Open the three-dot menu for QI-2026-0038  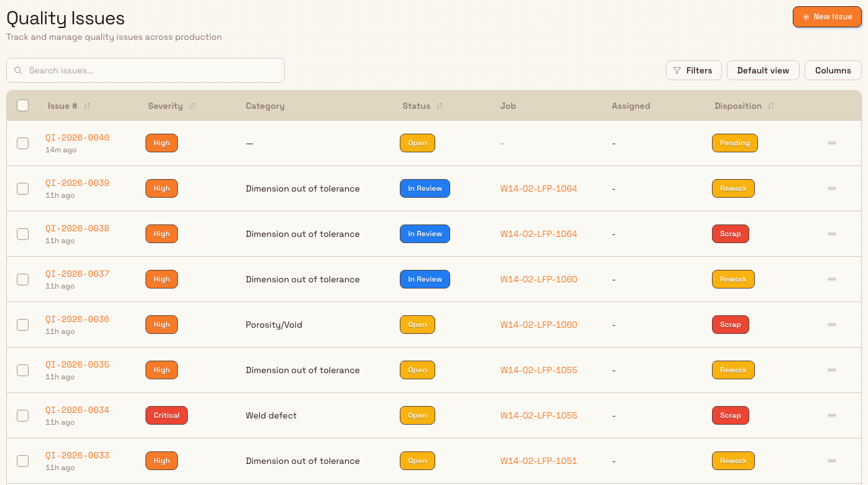832,234
